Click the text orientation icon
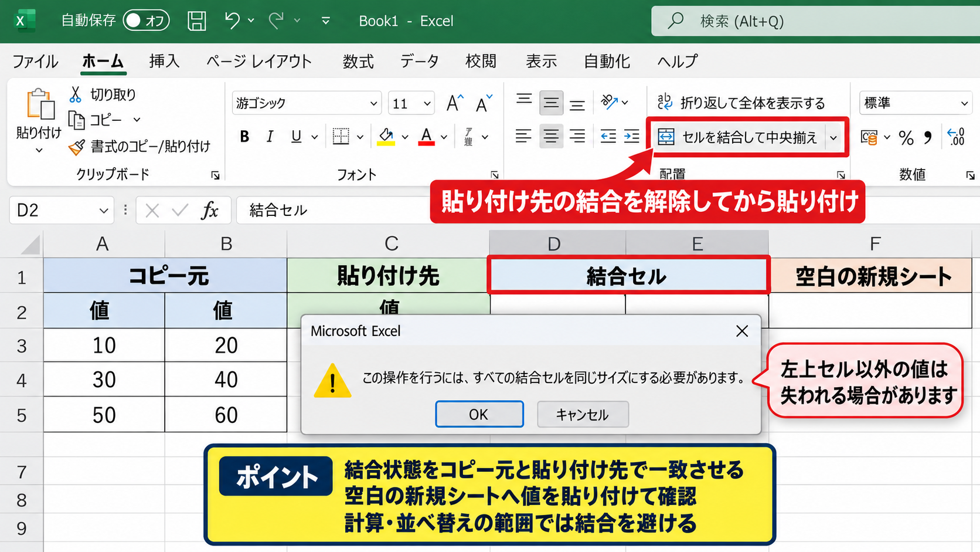 [x=610, y=102]
